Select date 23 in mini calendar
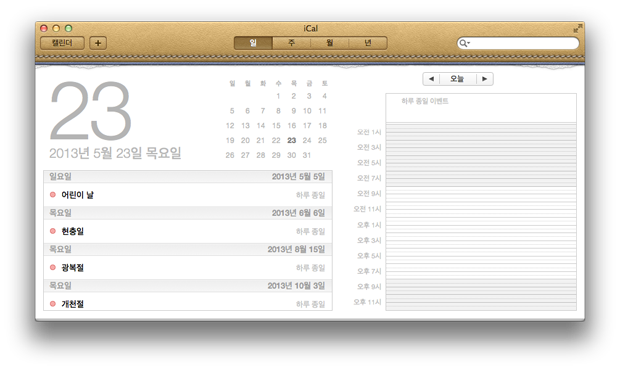The height and width of the screenshot is (370, 620). click(x=292, y=140)
